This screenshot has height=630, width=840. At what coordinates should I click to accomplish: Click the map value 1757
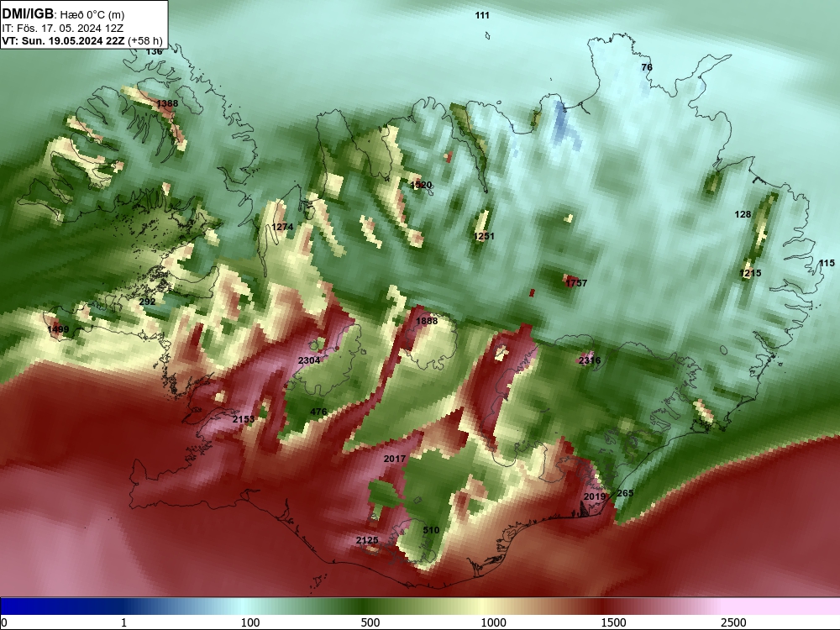point(576,283)
